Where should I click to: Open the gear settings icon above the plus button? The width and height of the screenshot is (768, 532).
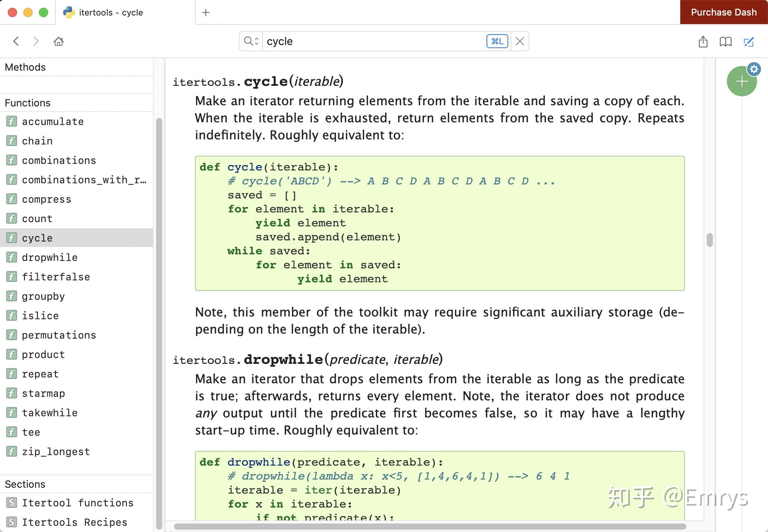pyautogui.click(x=754, y=70)
